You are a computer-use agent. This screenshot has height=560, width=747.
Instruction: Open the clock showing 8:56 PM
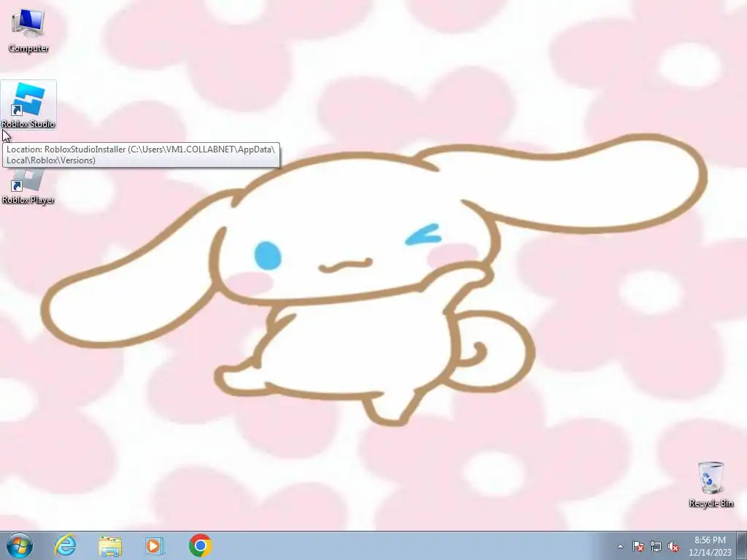[710, 546]
